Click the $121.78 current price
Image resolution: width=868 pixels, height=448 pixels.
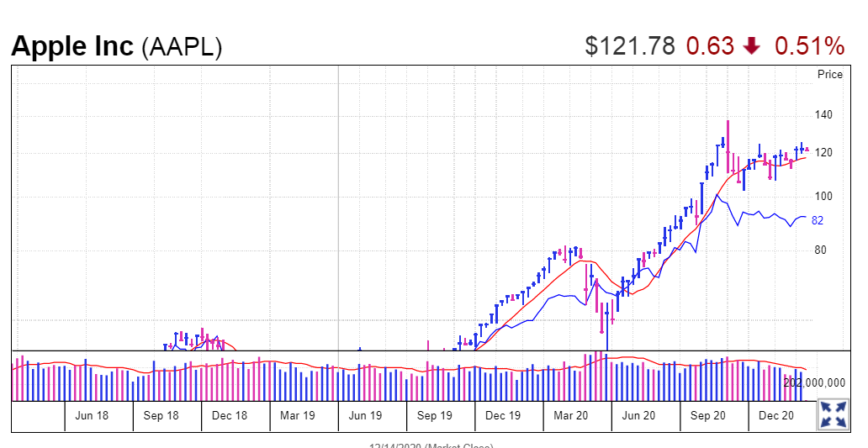tap(630, 46)
